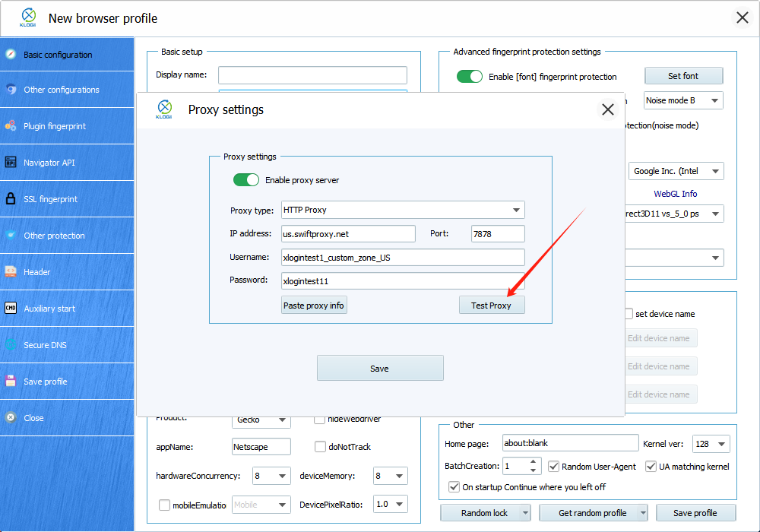
Task: Open the Secure DNS section
Action: click(67, 345)
